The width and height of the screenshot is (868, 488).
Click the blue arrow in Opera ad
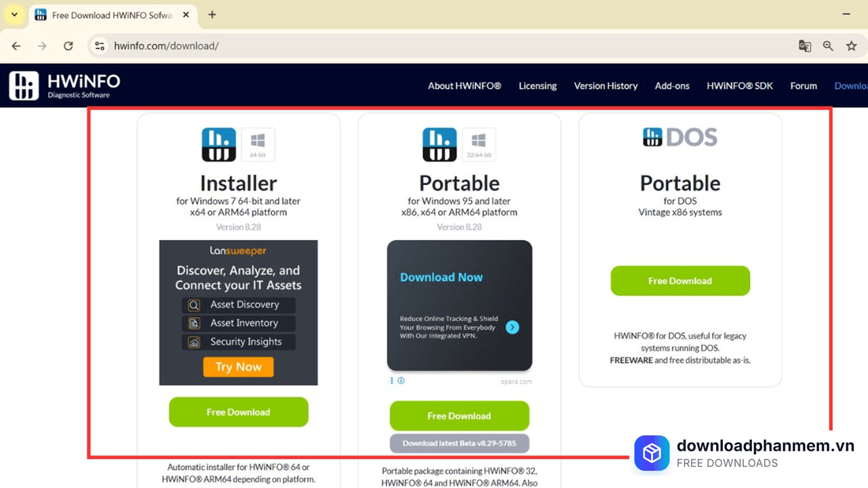coord(513,327)
